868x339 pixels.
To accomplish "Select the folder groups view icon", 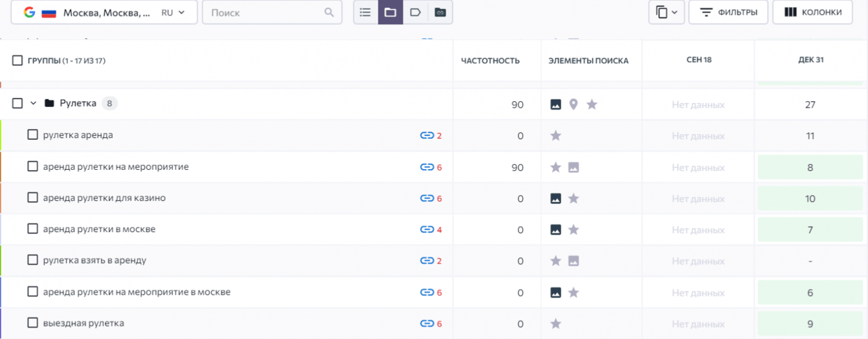I will pos(391,12).
